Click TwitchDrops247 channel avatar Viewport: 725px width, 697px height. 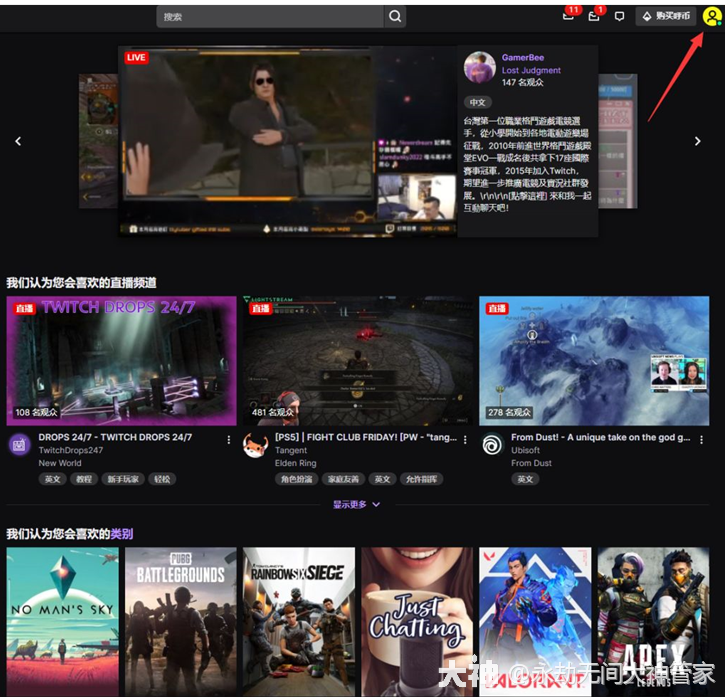(x=20, y=445)
